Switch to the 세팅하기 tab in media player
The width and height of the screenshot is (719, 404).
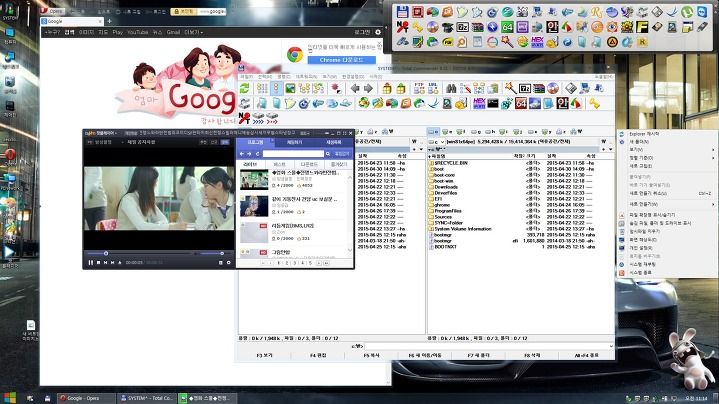click(x=294, y=142)
